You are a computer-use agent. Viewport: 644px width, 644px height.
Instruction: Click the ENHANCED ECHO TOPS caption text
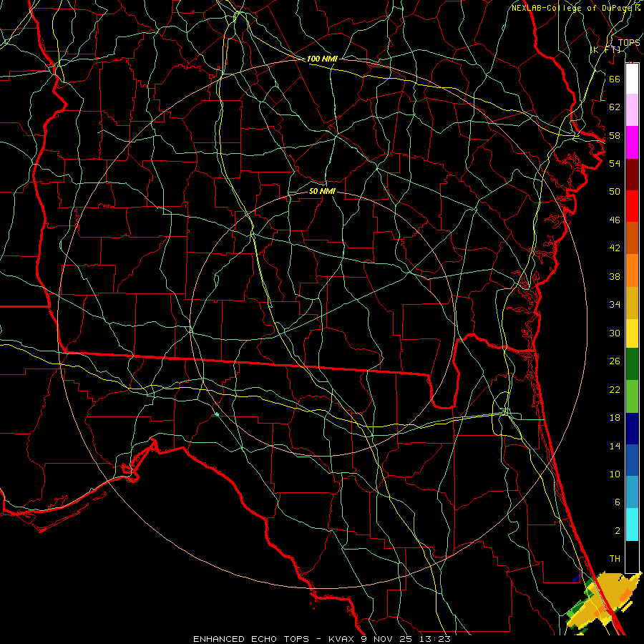tap(250, 639)
